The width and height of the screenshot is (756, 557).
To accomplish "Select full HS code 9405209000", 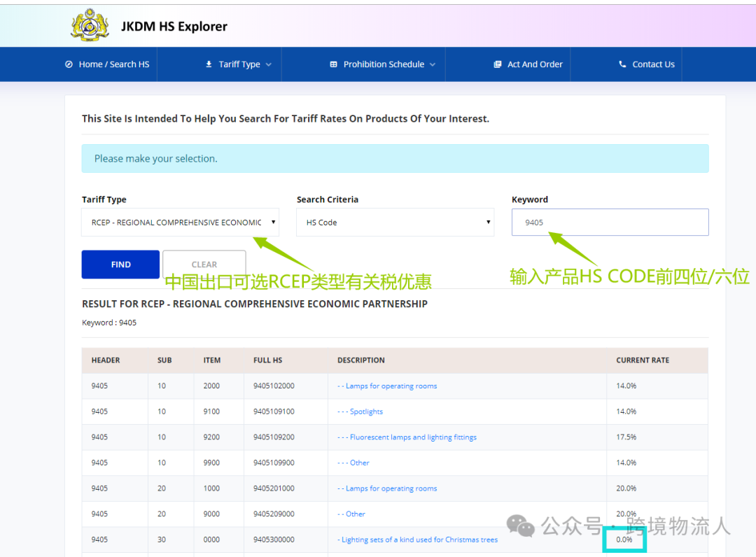I will (x=274, y=514).
